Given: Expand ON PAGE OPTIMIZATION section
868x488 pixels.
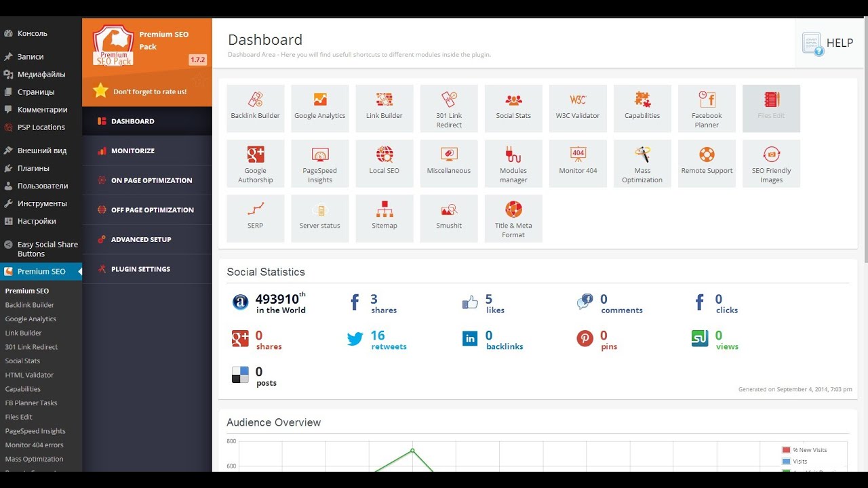Looking at the screenshot, I should [x=147, y=180].
